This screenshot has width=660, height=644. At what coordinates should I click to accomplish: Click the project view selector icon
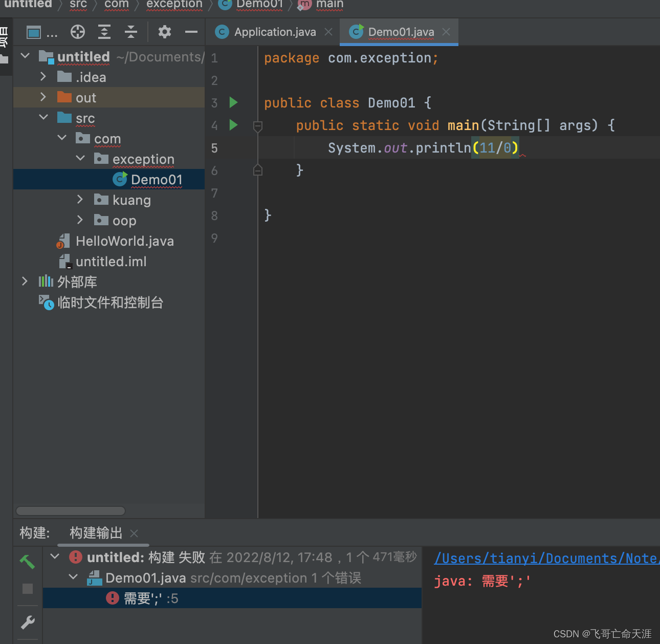pyautogui.click(x=34, y=32)
